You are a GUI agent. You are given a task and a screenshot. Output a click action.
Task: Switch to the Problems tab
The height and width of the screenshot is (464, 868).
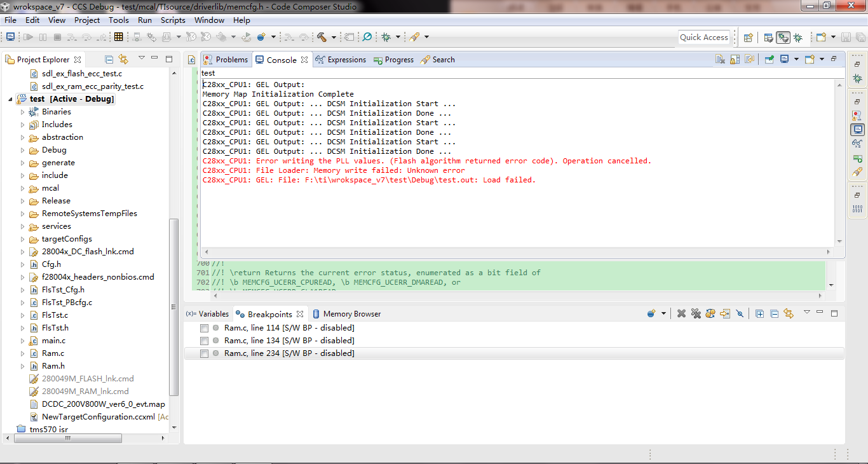[226, 60]
